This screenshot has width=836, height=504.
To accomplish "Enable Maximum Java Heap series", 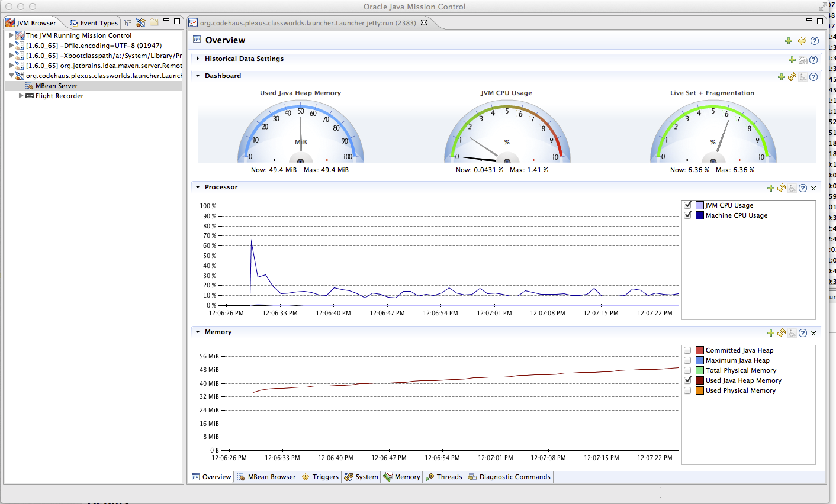I will click(x=687, y=360).
